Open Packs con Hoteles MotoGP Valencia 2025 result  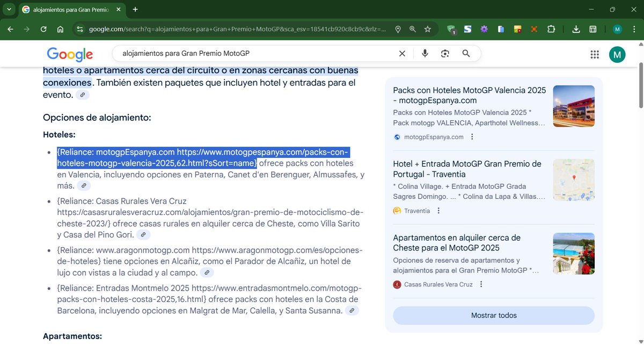(x=470, y=95)
